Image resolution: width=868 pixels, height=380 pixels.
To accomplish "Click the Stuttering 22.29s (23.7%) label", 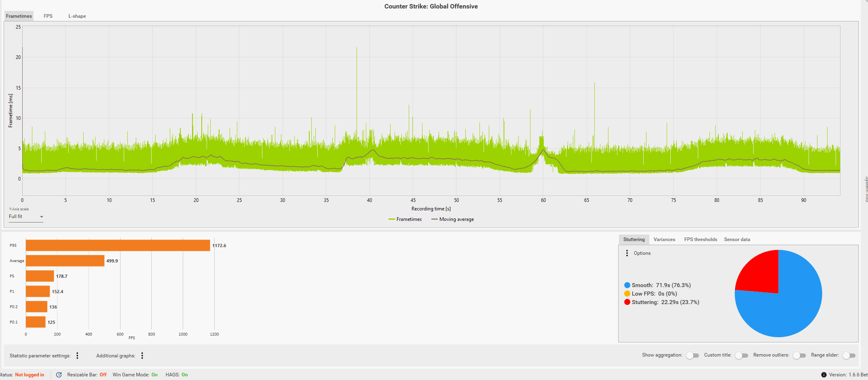I will pyautogui.click(x=665, y=302).
